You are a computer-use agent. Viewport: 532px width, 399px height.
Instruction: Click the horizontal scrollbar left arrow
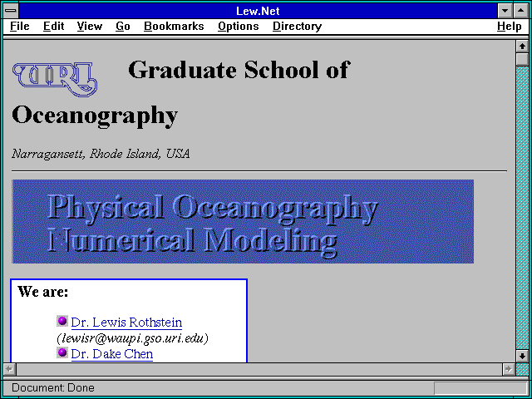pyautogui.click(x=9, y=369)
